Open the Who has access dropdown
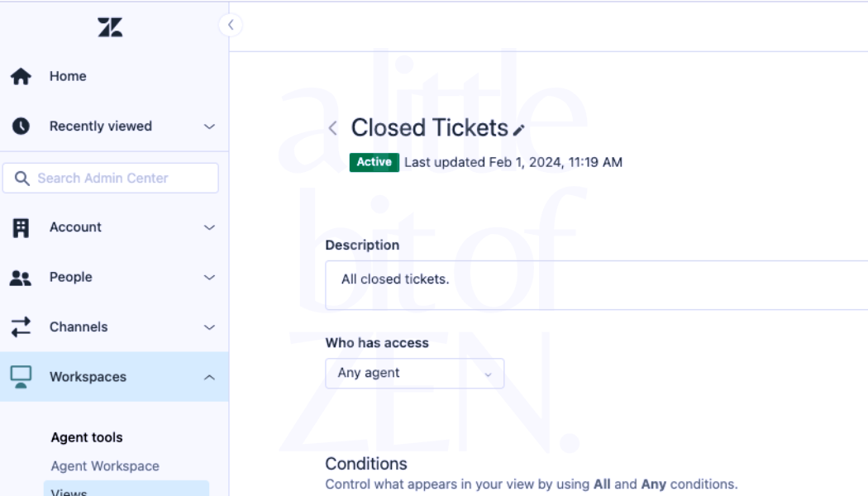 pos(414,373)
